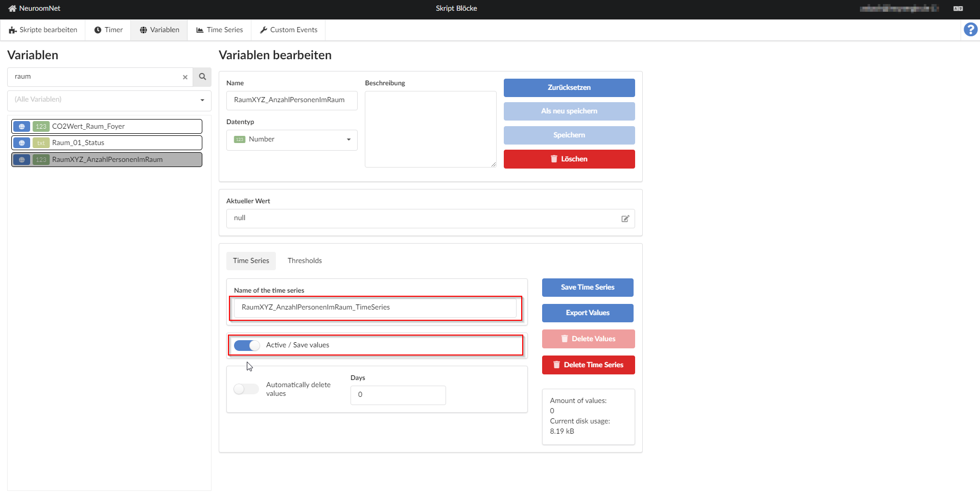Toggle the Active / Save values switch
This screenshot has height=497, width=980.
point(247,346)
